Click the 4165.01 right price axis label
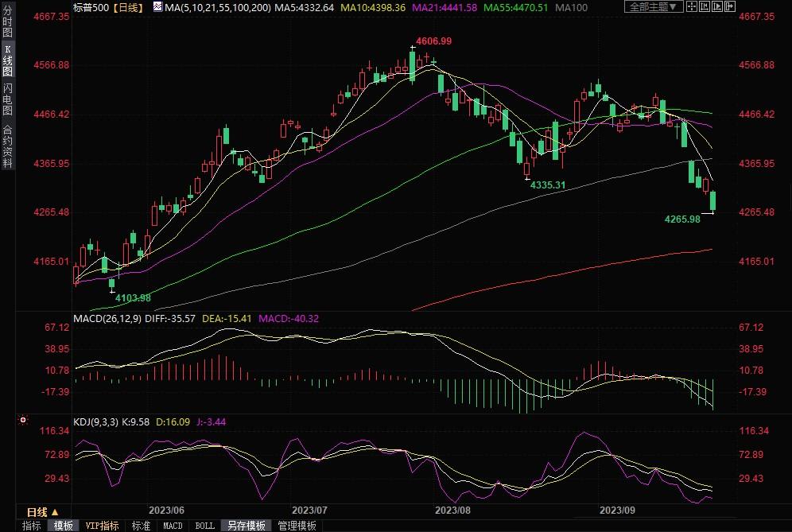Image resolution: width=792 pixels, height=532 pixels. tap(756, 261)
